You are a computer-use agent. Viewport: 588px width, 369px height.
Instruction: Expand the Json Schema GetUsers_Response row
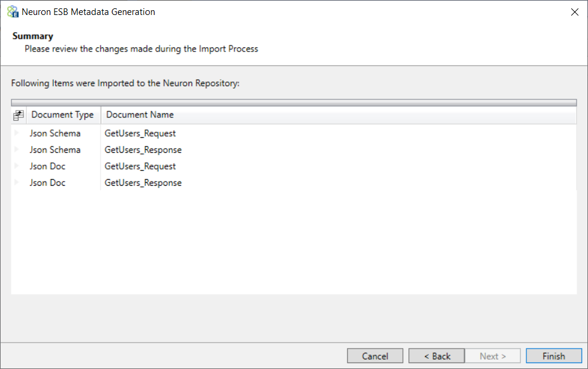[x=17, y=149]
